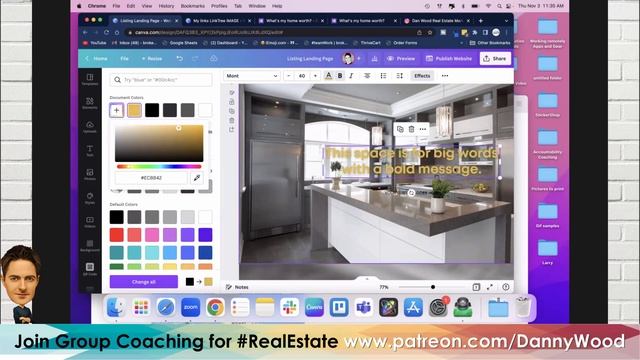Viewport: 640px width, 360px height.
Task: Increase font size with plus button
Action: [315, 76]
